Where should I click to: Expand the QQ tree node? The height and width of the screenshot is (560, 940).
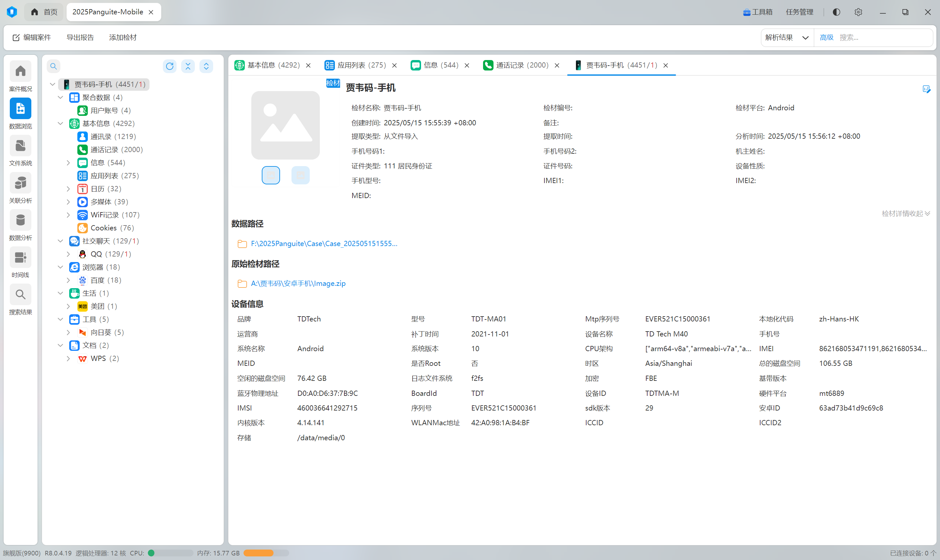click(x=68, y=254)
